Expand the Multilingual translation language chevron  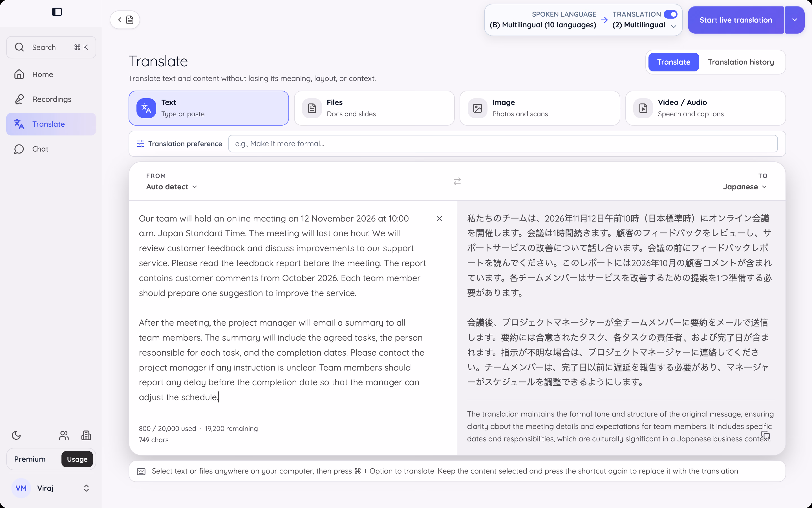[673, 26]
